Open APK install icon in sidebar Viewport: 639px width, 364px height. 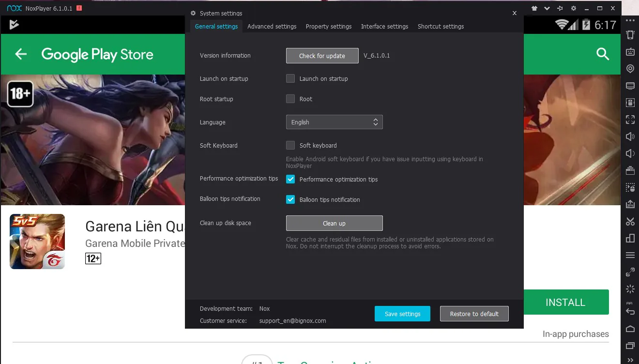click(630, 204)
